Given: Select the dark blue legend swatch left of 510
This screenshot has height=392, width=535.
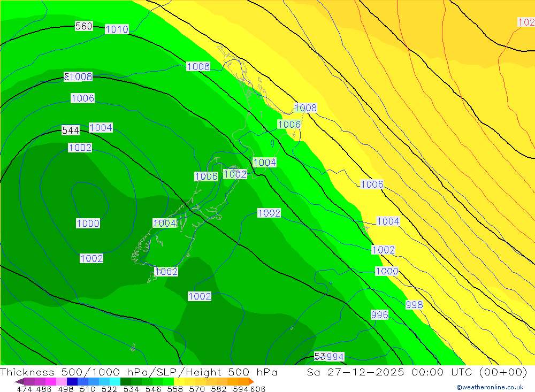Looking at the screenshot, I should tap(71, 381).
